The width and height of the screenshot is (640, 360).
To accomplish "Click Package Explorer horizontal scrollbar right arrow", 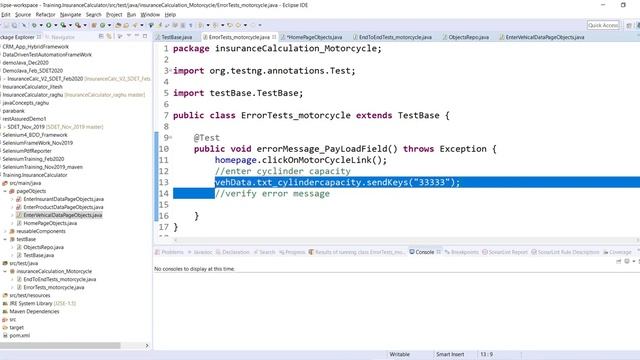I will pyautogui.click(x=147, y=346).
